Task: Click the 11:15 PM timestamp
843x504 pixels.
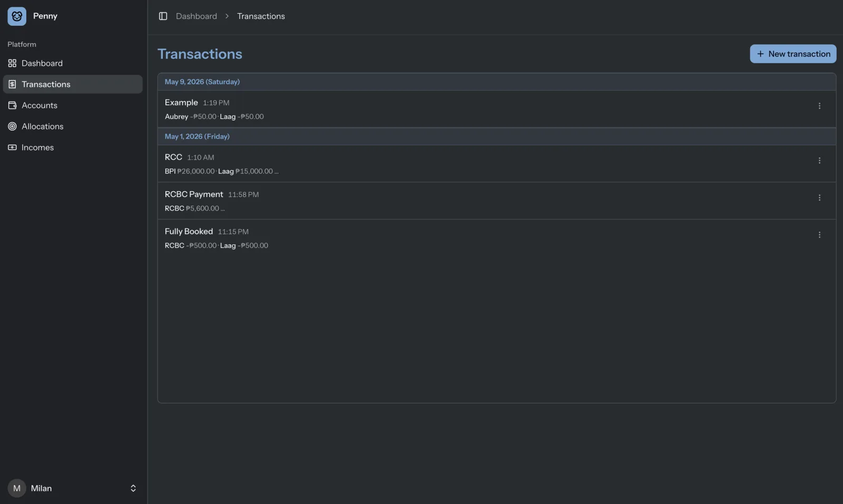Action: pyautogui.click(x=233, y=232)
